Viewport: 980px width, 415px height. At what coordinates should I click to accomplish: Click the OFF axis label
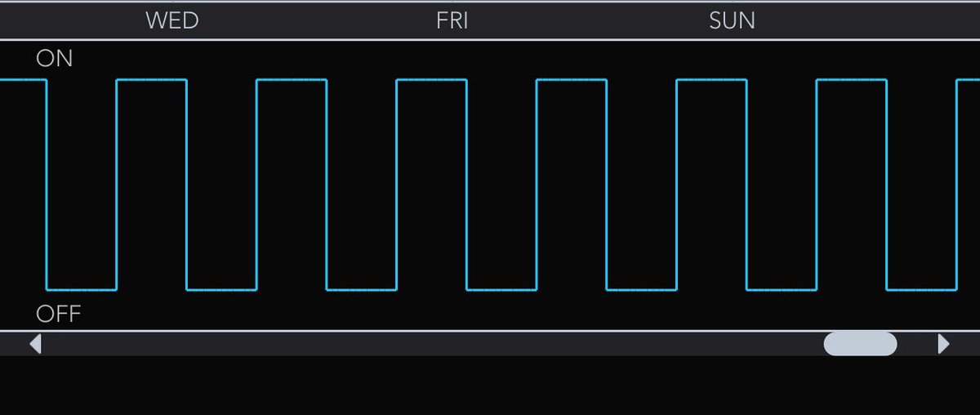pos(59,315)
